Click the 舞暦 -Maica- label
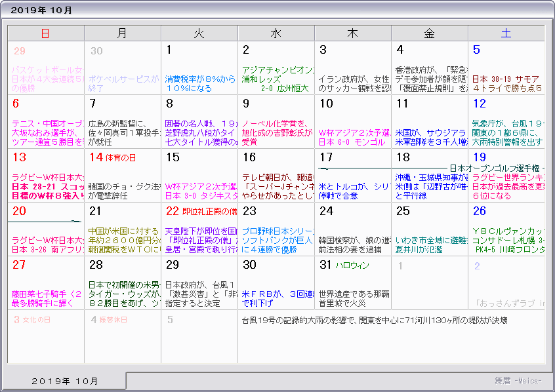This screenshot has width=555, height=392. click(518, 381)
